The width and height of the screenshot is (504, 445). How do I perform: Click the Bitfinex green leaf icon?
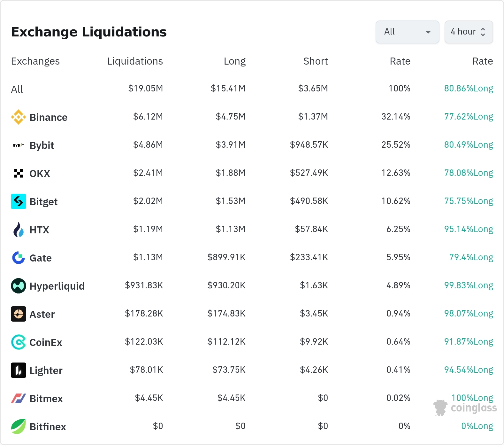[x=19, y=426]
